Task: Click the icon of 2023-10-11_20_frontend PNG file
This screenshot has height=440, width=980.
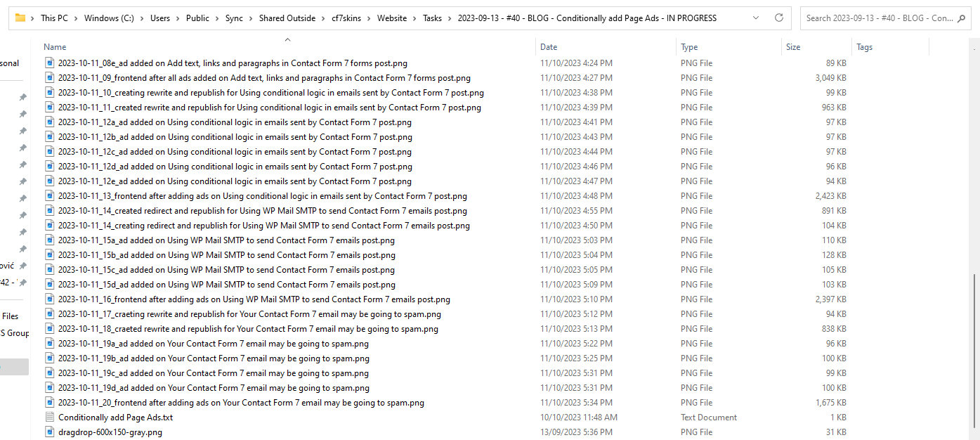Action: (49, 403)
